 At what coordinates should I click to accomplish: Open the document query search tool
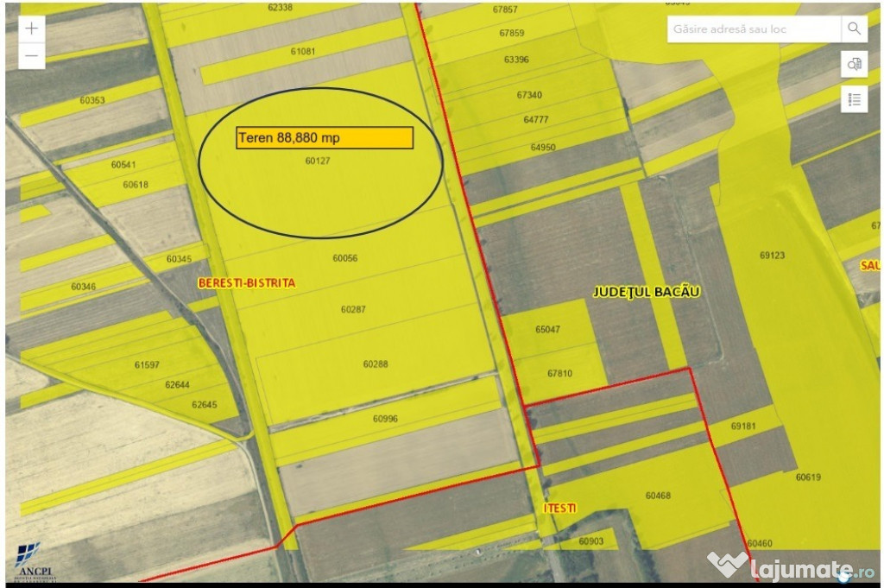click(x=854, y=64)
